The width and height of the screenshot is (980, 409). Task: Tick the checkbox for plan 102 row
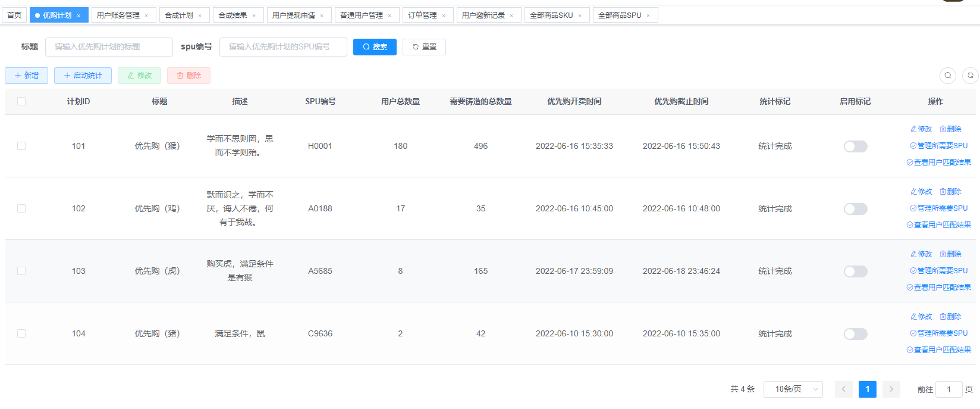(x=21, y=208)
